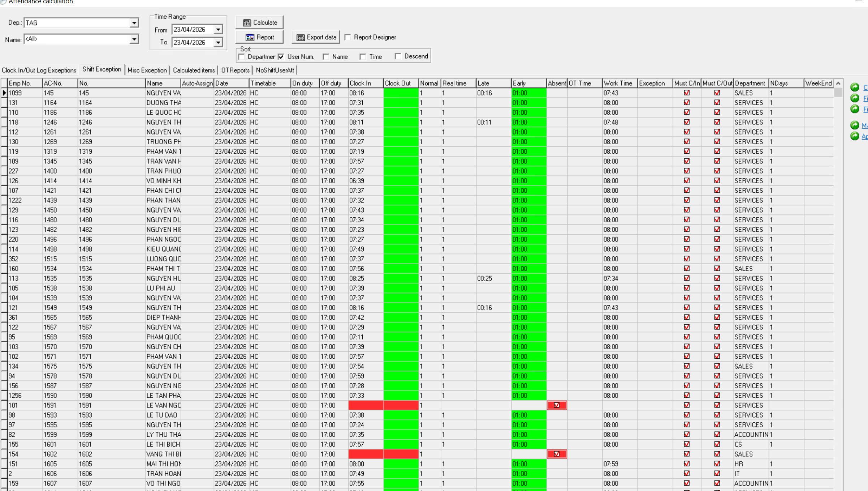Toggle the Department sort checkbox
The image size is (868, 491).
pos(242,57)
